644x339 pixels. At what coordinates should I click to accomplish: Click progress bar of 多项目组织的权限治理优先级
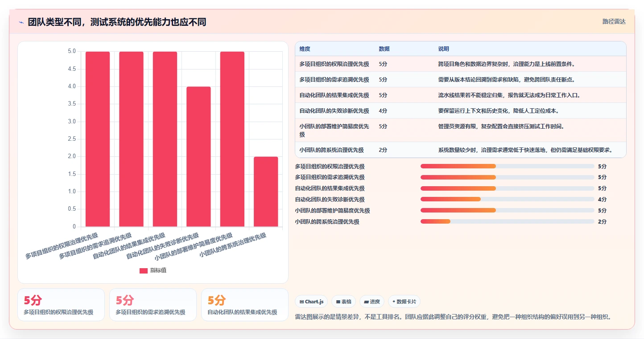(508, 166)
